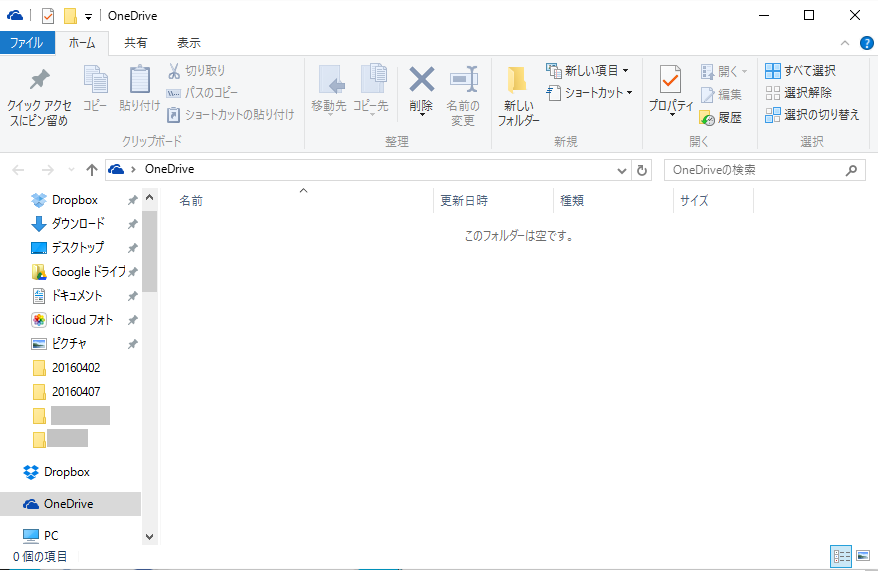Choose Copy Path (パスのコピー)

202,92
